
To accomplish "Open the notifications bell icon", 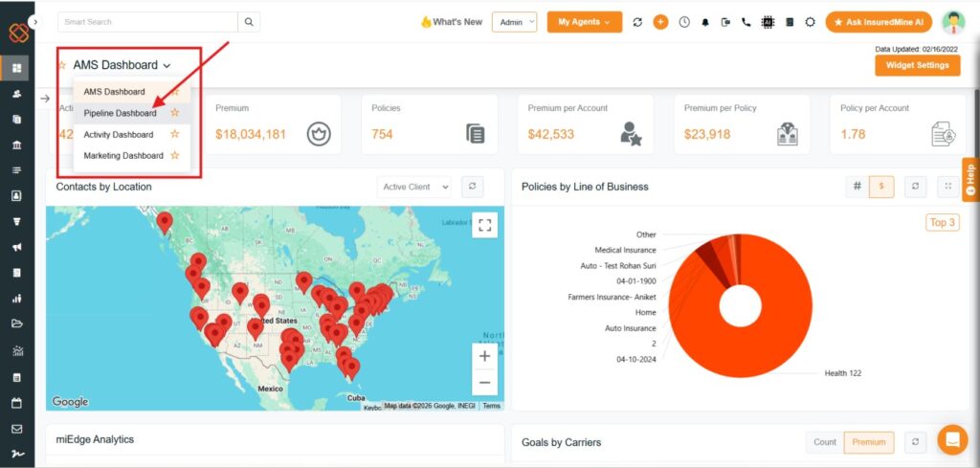I will 705,22.
